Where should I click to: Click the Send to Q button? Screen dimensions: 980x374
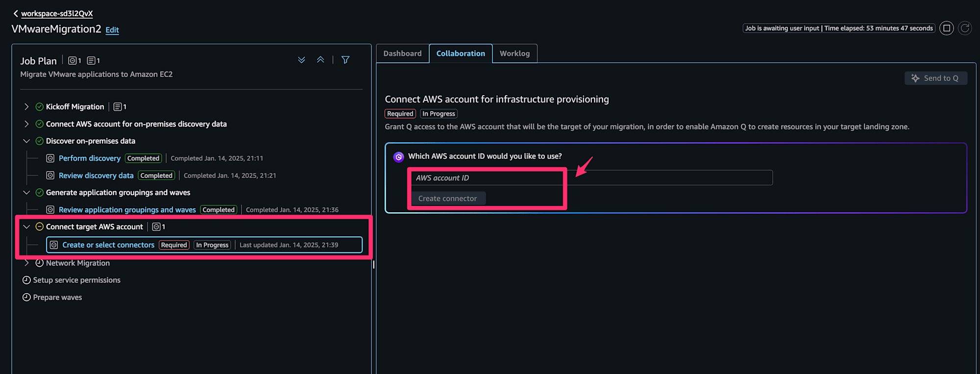point(935,78)
